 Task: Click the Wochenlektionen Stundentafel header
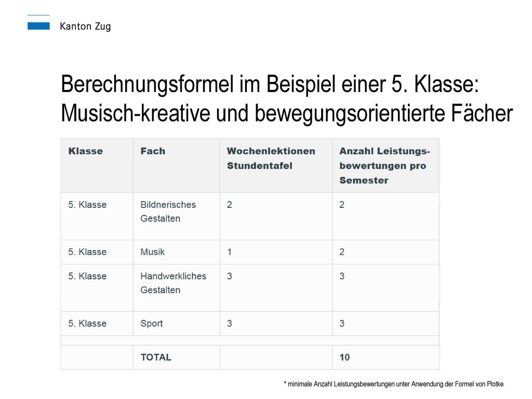[271, 158]
